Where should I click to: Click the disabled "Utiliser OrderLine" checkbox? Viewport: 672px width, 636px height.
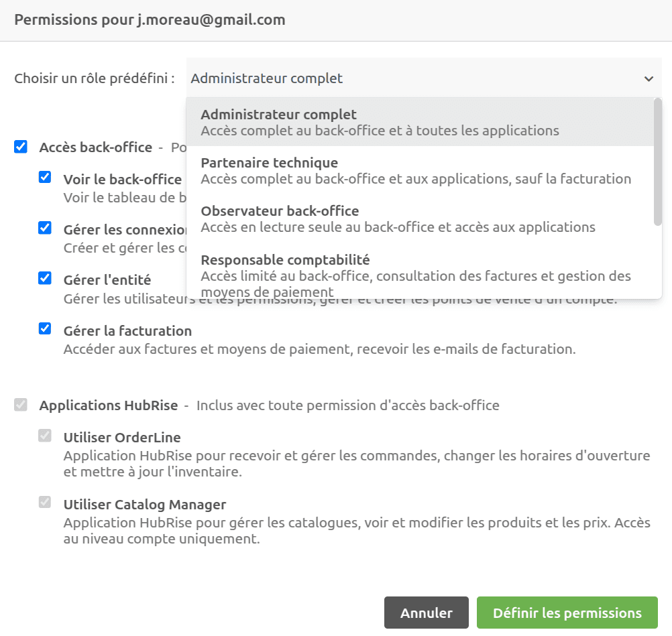click(44, 436)
